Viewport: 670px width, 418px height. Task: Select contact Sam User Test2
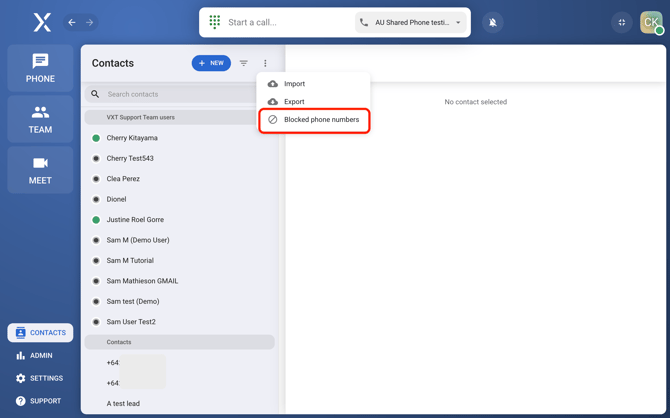(179, 322)
